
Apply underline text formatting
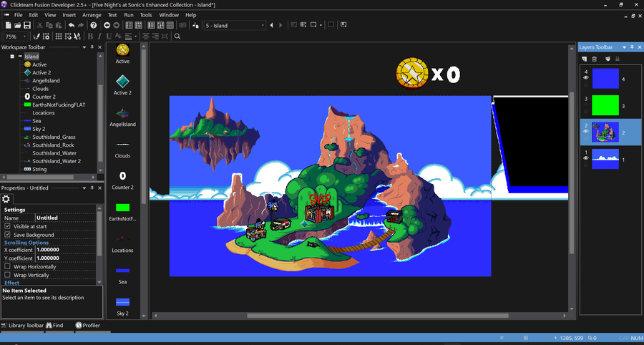coord(109,36)
